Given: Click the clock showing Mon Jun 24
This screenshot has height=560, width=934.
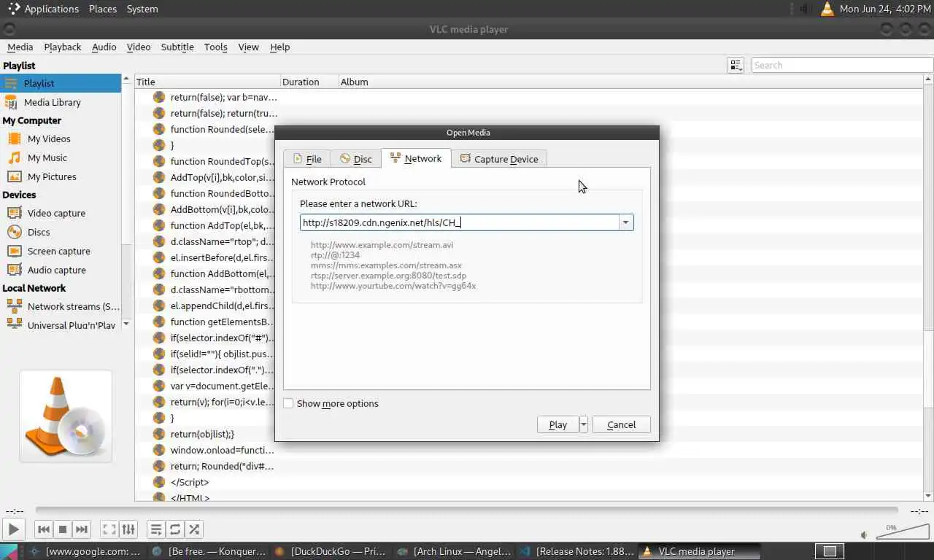Looking at the screenshot, I should [x=885, y=9].
